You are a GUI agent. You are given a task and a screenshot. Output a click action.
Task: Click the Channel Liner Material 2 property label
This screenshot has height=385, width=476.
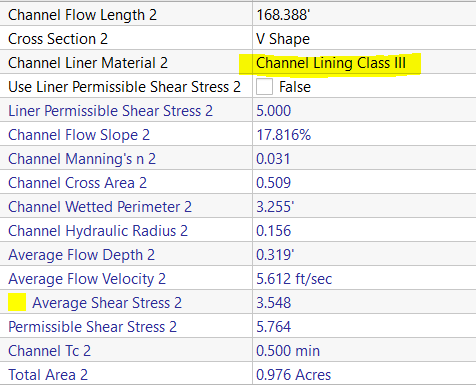(x=88, y=63)
